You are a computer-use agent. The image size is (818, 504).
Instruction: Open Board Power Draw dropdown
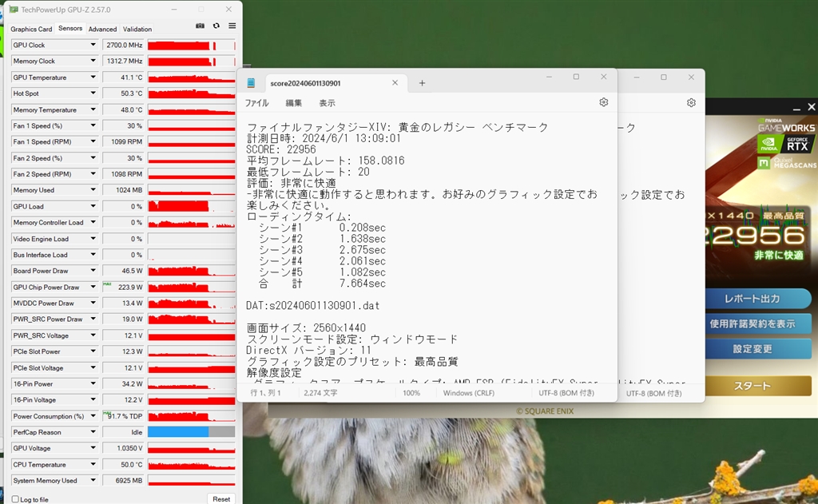(93, 271)
